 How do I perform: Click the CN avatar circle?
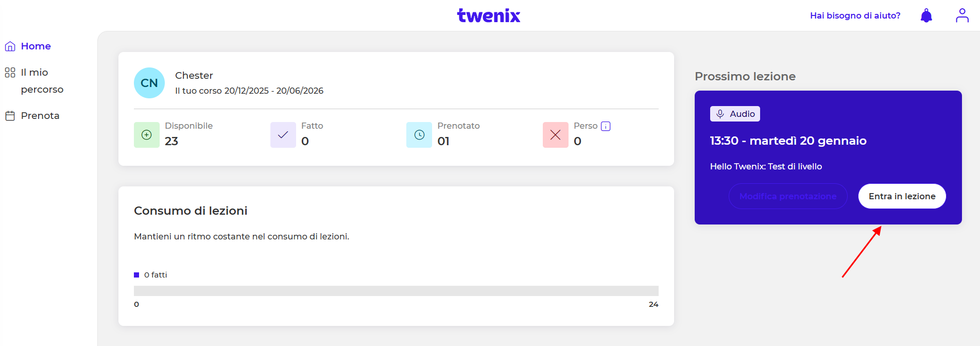tap(149, 83)
